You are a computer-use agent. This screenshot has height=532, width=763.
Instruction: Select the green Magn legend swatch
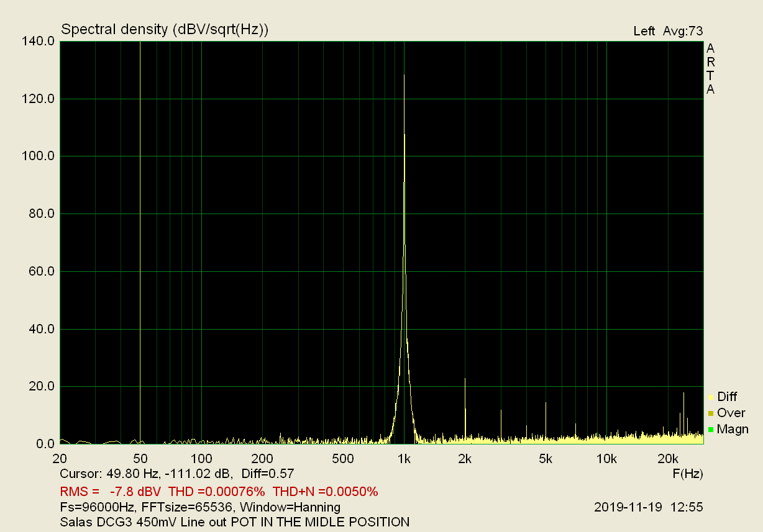tap(710, 429)
